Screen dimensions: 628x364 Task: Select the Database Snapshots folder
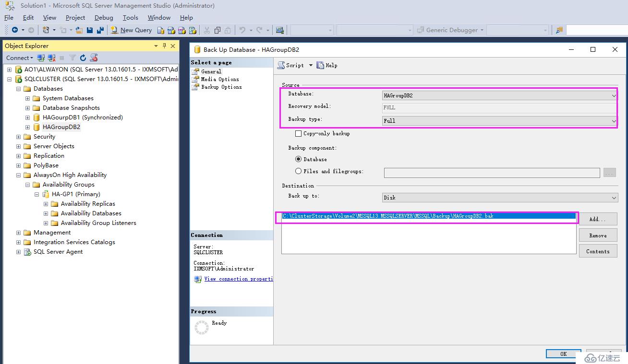click(71, 108)
